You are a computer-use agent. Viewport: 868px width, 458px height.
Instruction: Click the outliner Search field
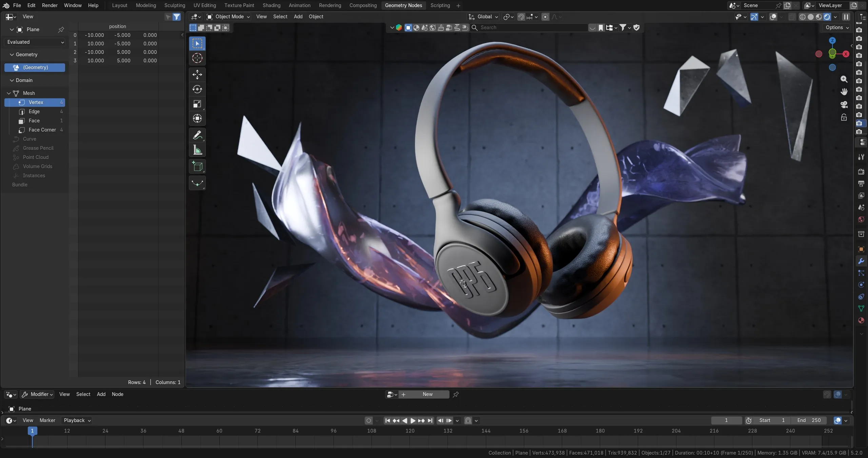click(529, 27)
